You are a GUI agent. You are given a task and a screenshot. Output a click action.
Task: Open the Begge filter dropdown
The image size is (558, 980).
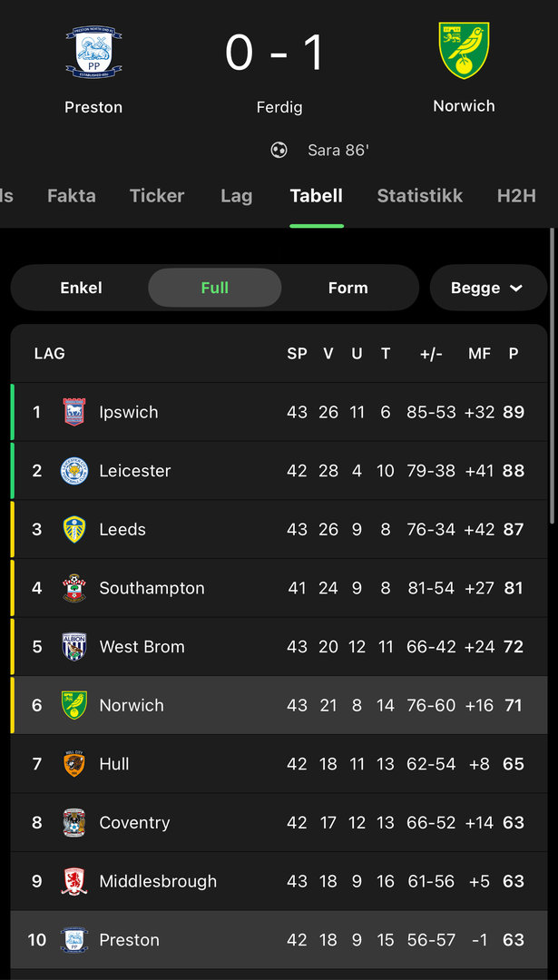click(487, 288)
